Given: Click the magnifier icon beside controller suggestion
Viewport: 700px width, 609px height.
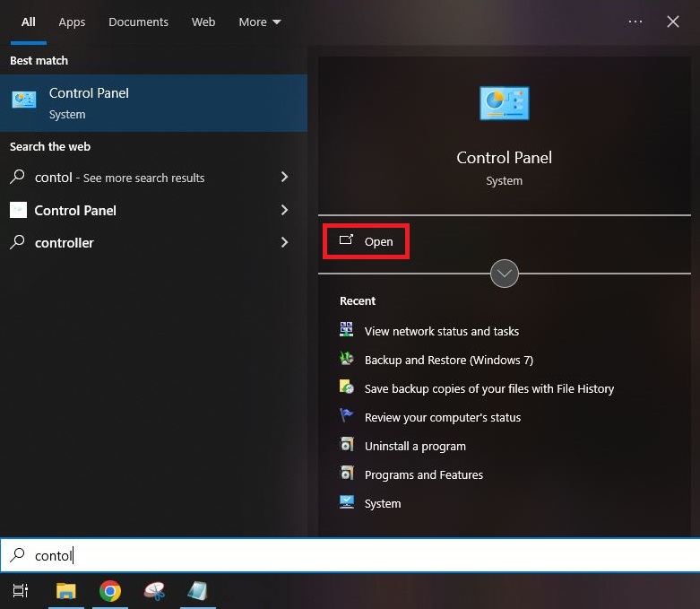Looking at the screenshot, I should tap(17, 242).
